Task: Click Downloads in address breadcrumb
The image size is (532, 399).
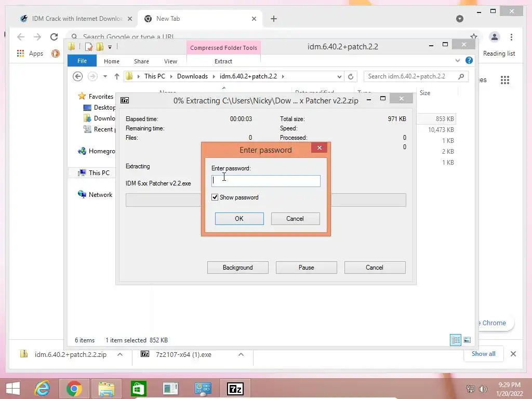Action: click(x=192, y=76)
